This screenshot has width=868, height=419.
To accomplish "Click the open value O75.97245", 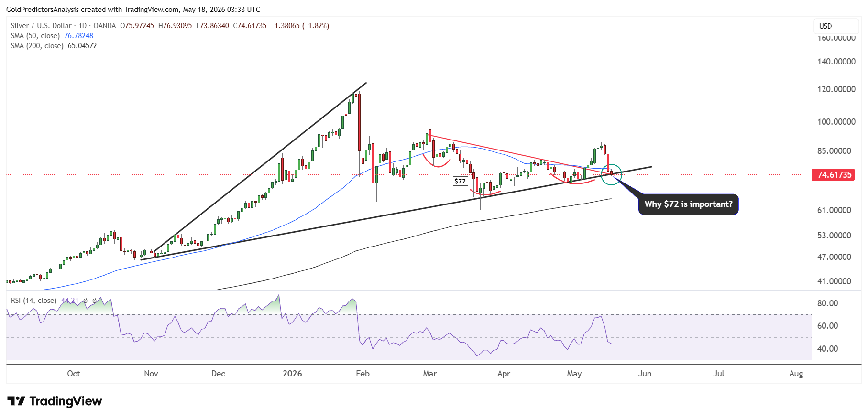I will pyautogui.click(x=137, y=26).
